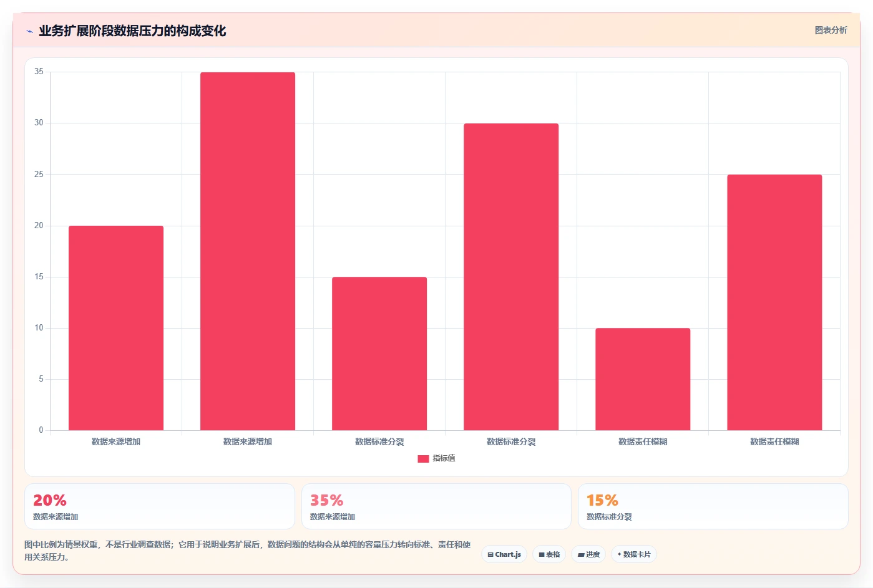This screenshot has height=588, width=873.
Task: Click the title 业务扩展阶段数据压力的构成变化
Action: pos(132,31)
